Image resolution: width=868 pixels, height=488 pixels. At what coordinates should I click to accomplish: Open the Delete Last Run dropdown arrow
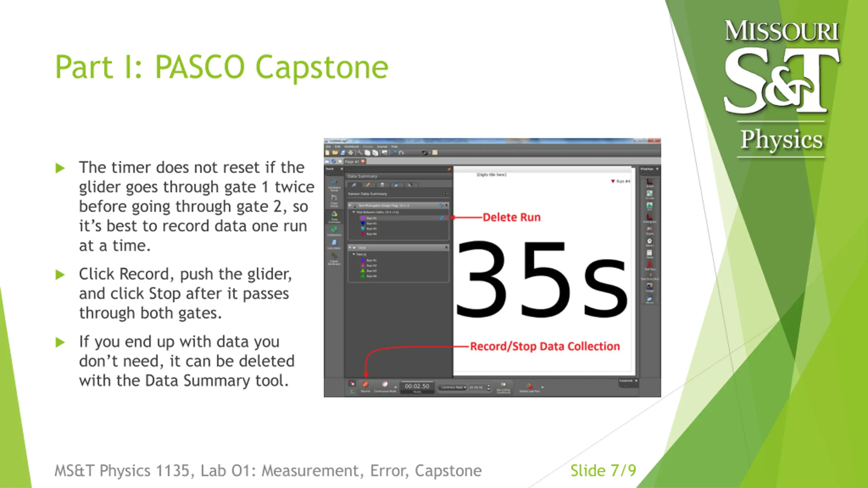(542, 387)
